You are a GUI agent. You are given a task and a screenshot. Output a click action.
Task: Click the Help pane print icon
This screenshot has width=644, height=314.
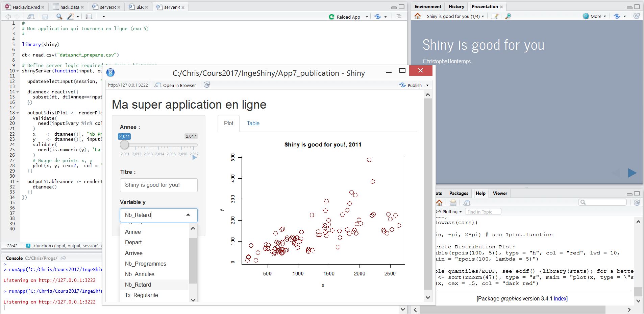453,203
